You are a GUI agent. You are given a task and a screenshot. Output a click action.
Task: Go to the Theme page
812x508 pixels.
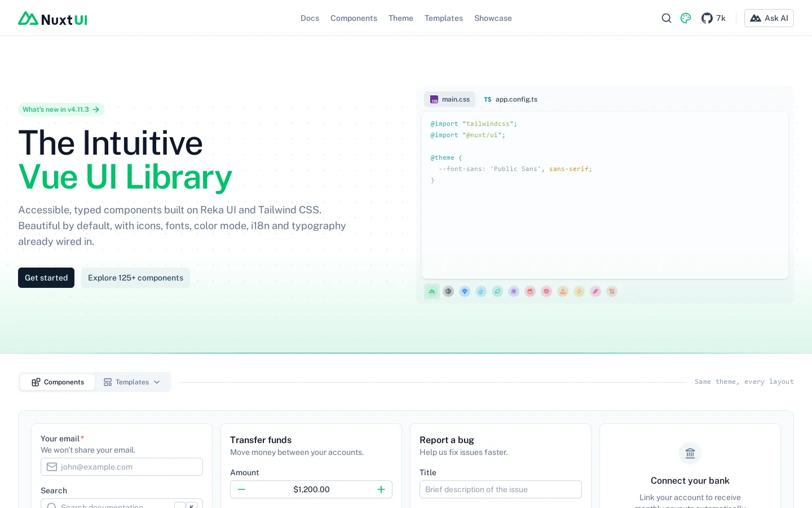click(401, 18)
